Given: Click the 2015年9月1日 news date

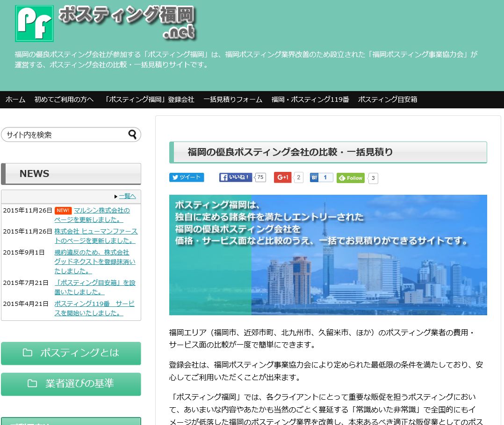Looking at the screenshot, I should [x=24, y=252].
